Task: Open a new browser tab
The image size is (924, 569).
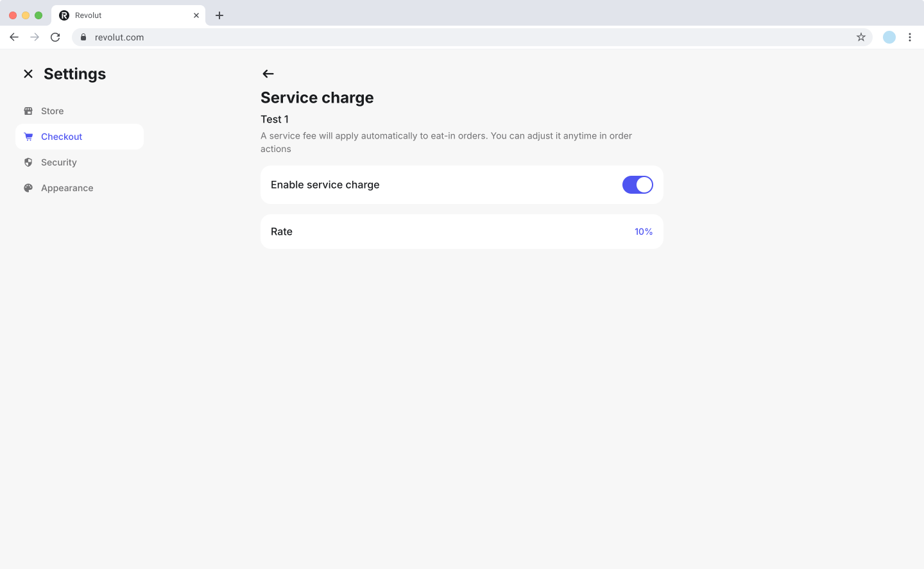Action: click(x=219, y=15)
